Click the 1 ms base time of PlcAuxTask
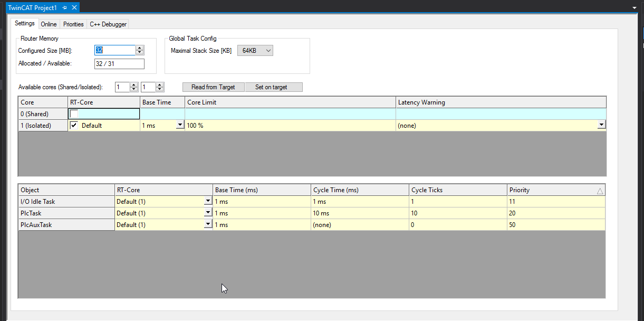This screenshot has height=321, width=644. [262, 225]
